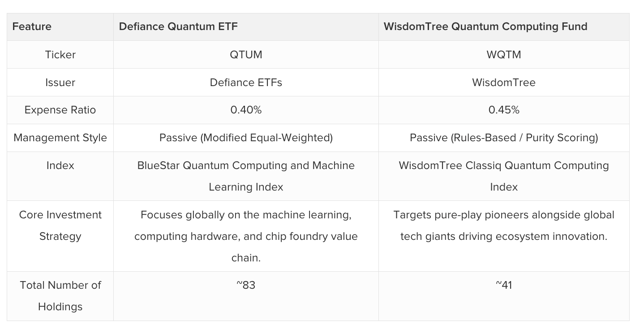Click the 0.40% expense ratio value
Viewport: 644px width, 330px height.
pyautogui.click(x=246, y=110)
